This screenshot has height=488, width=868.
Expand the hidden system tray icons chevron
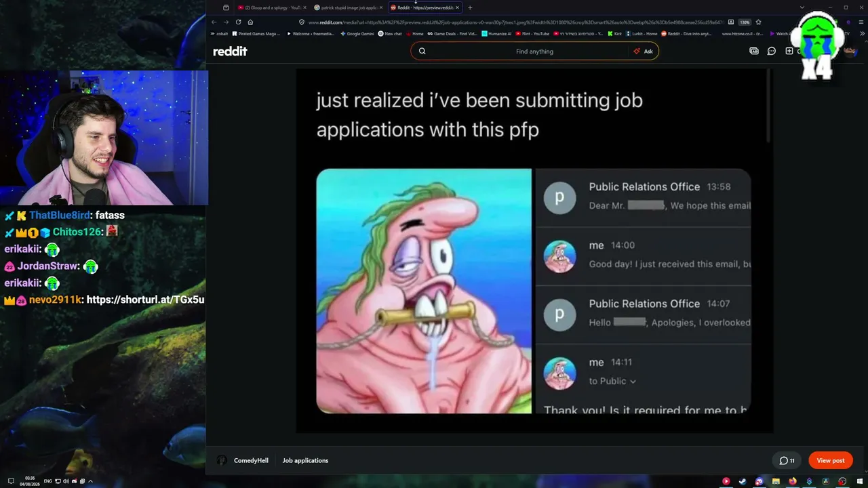tap(90, 481)
